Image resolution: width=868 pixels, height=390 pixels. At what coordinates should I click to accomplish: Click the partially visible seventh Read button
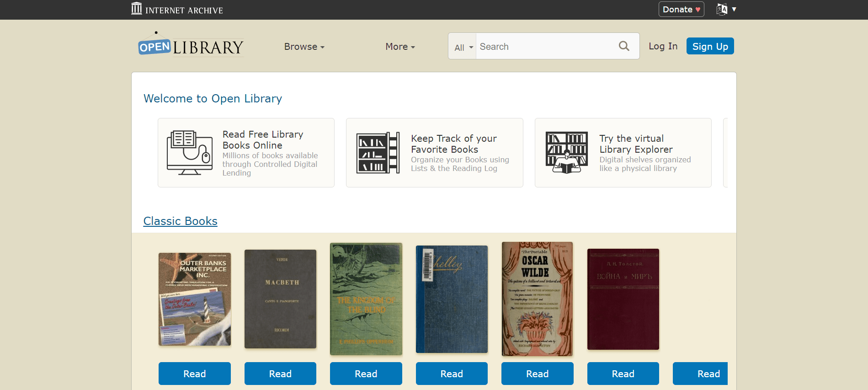[x=700, y=374]
